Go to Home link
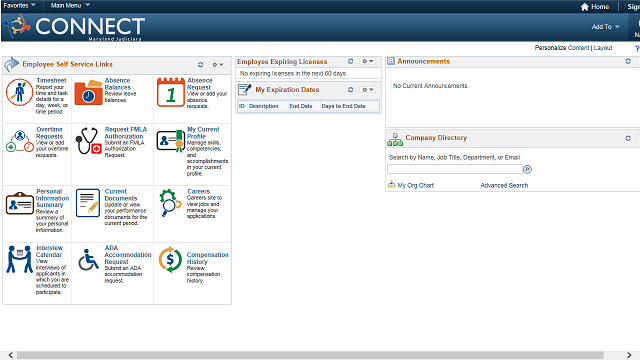640x360 pixels. [600, 7]
